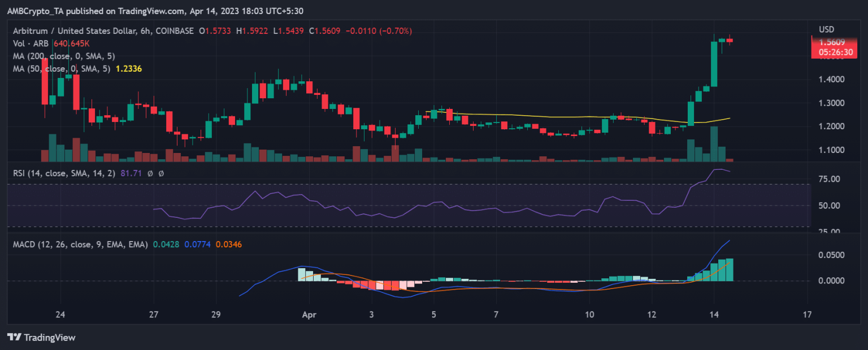Open the USD currency selector on price axis
Viewport: 868px width, 350px height.
826,29
